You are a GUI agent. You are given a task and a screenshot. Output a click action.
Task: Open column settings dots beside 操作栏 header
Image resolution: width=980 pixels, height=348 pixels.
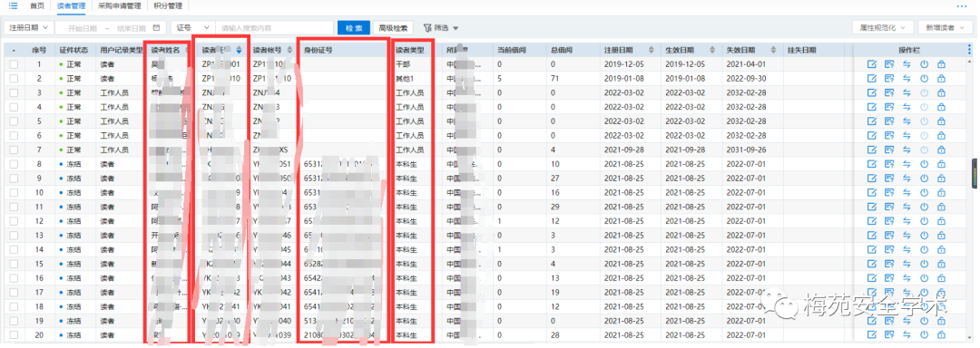[x=969, y=50]
